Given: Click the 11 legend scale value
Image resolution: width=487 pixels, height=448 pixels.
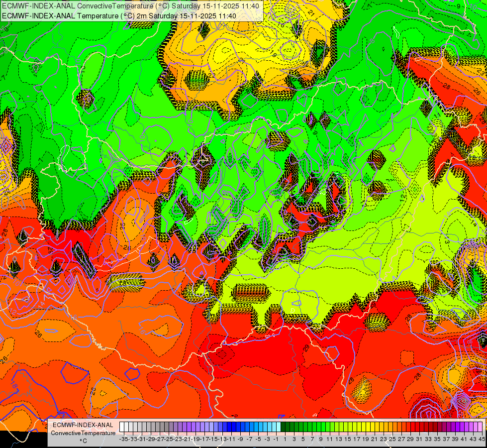Looking at the screenshot, I should [330, 440].
